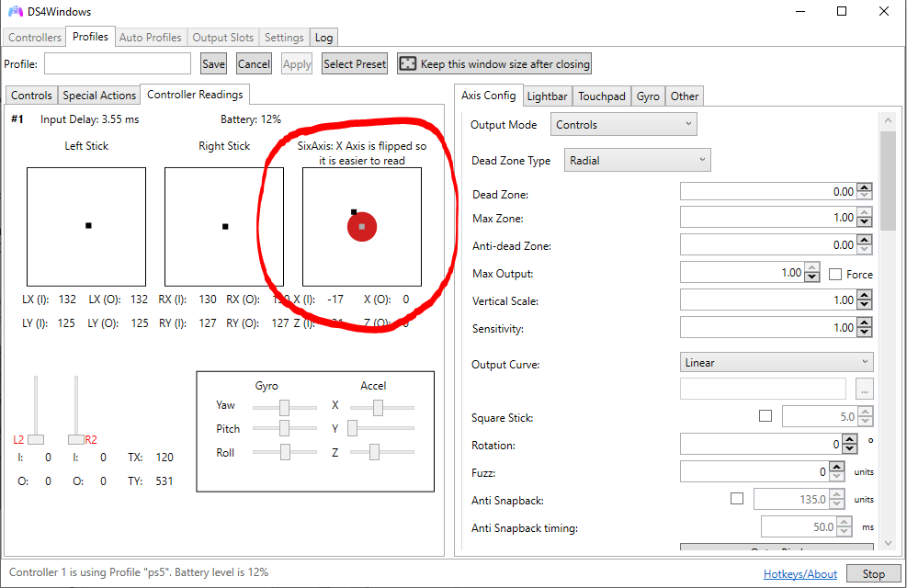
Task: Click the Save profile button
Action: [x=213, y=63]
